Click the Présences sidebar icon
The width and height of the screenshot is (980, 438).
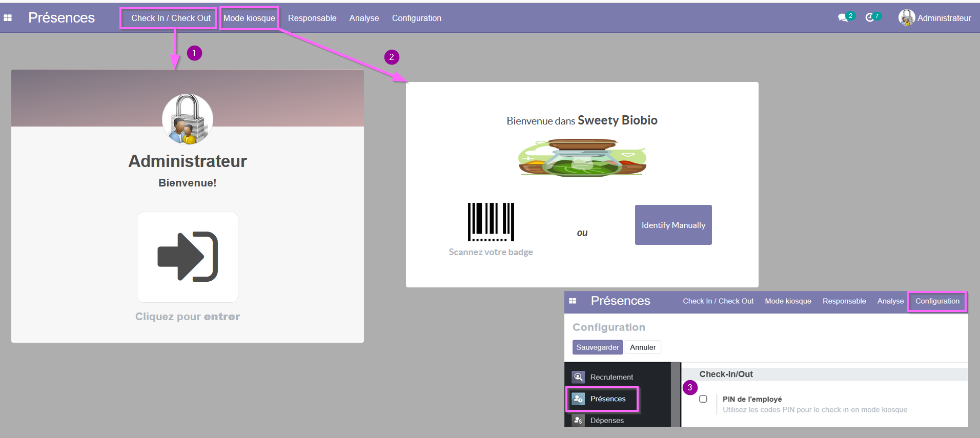click(x=578, y=399)
